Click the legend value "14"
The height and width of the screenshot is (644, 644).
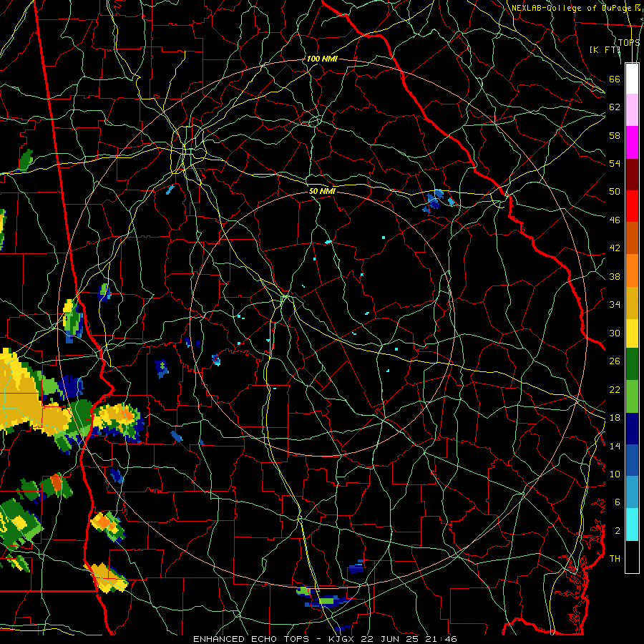(615, 446)
